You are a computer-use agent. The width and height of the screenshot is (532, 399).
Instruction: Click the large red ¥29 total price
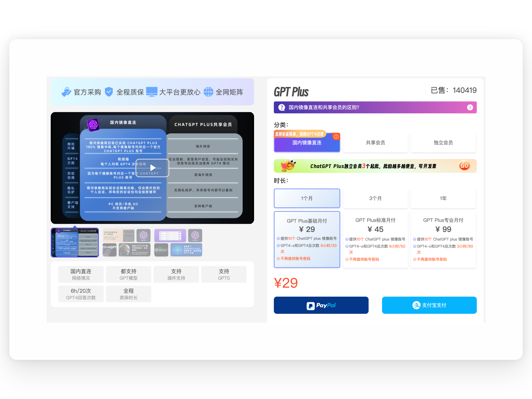286,283
